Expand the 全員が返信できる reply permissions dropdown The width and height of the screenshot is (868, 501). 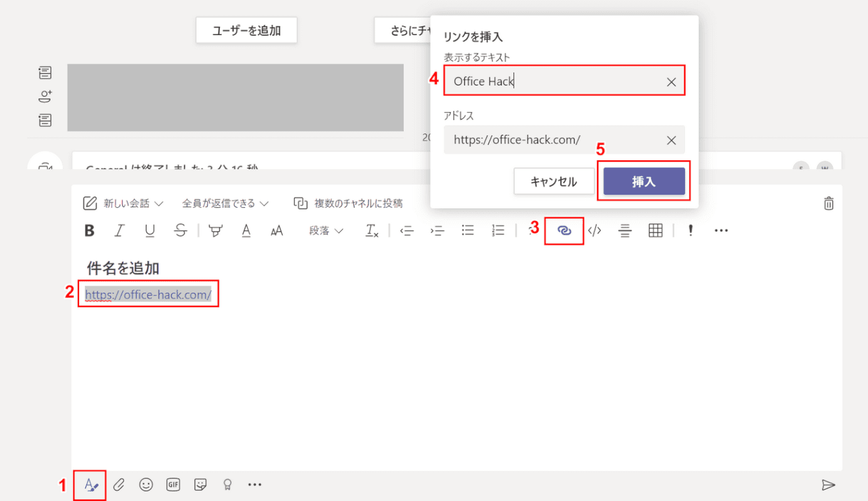click(226, 203)
